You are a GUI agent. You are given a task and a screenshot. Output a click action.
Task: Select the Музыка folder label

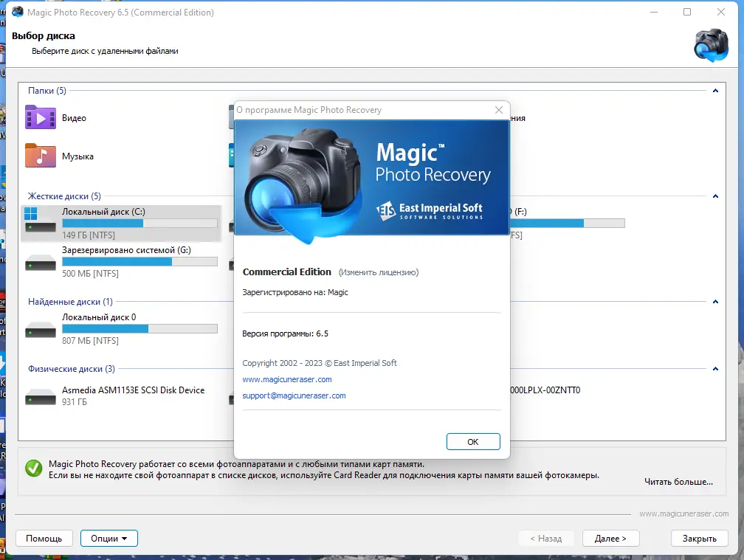(77, 156)
